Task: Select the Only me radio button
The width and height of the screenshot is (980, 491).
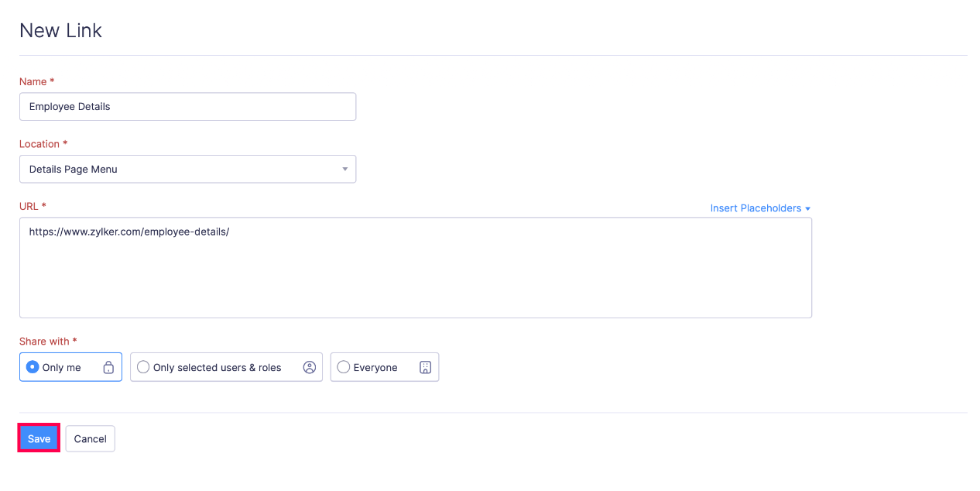Action: click(32, 366)
